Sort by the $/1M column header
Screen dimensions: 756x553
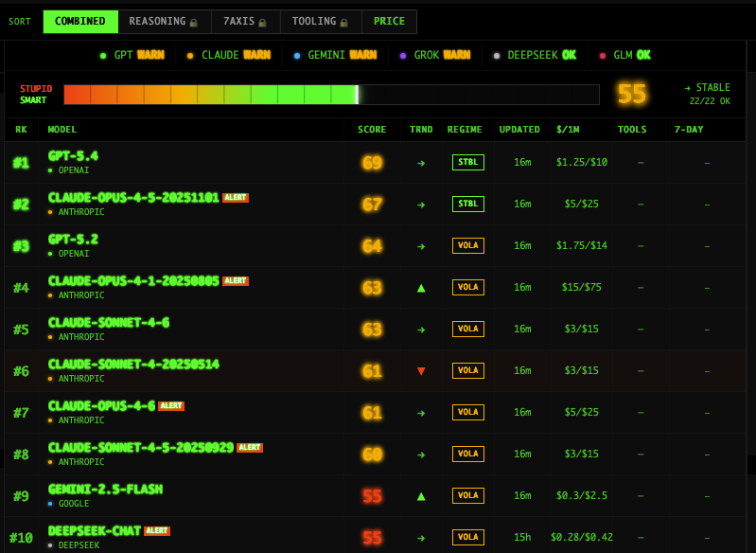coord(568,130)
